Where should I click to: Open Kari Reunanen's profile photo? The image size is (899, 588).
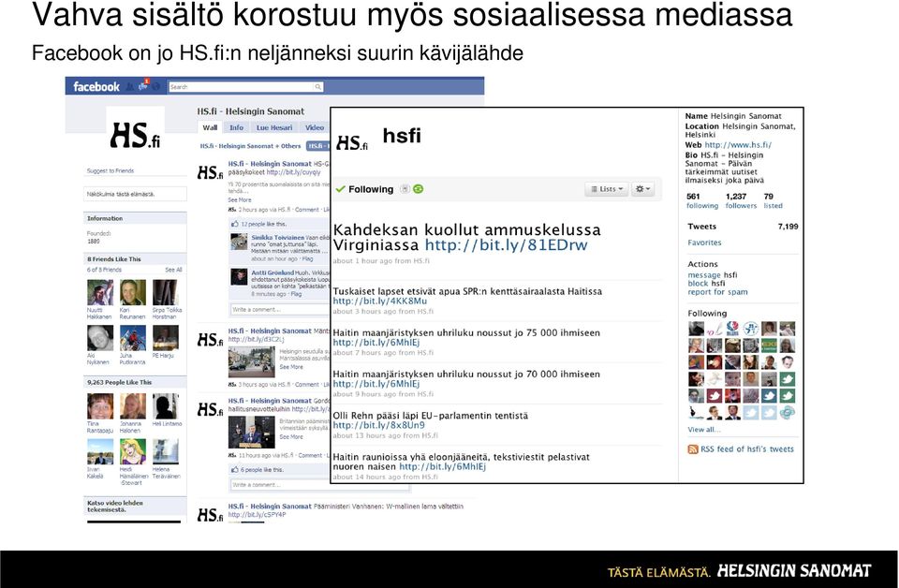click(x=133, y=293)
